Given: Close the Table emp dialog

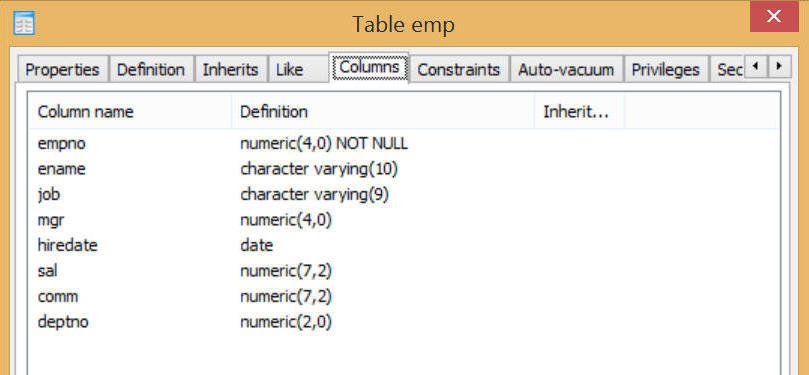Looking at the screenshot, I should click(774, 17).
